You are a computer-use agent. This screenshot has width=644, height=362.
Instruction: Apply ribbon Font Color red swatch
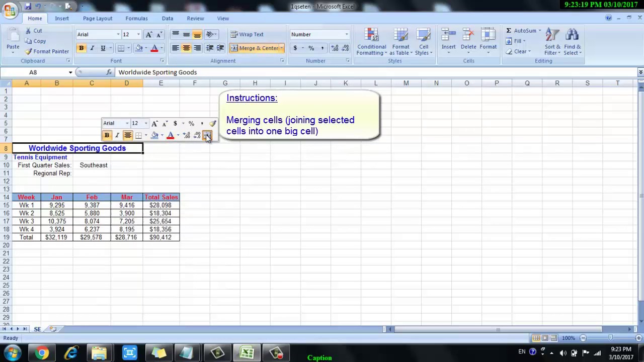click(x=154, y=48)
